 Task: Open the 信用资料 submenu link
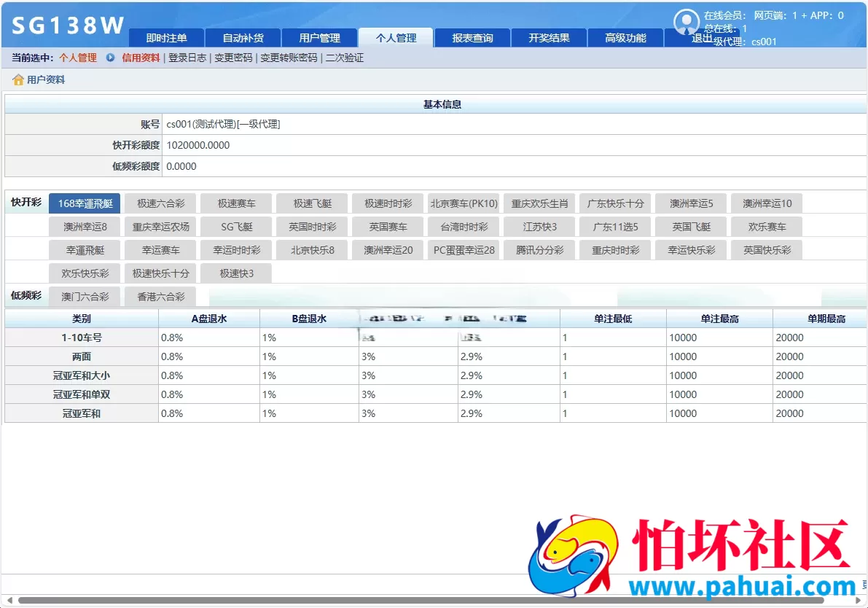pos(141,58)
